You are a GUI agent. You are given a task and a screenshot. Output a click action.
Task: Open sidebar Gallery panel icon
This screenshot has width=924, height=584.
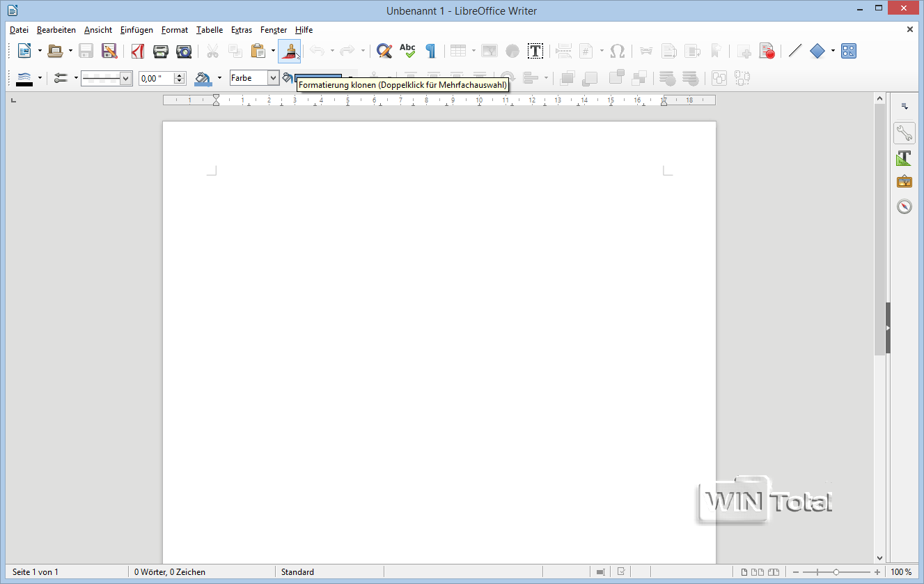pyautogui.click(x=904, y=182)
